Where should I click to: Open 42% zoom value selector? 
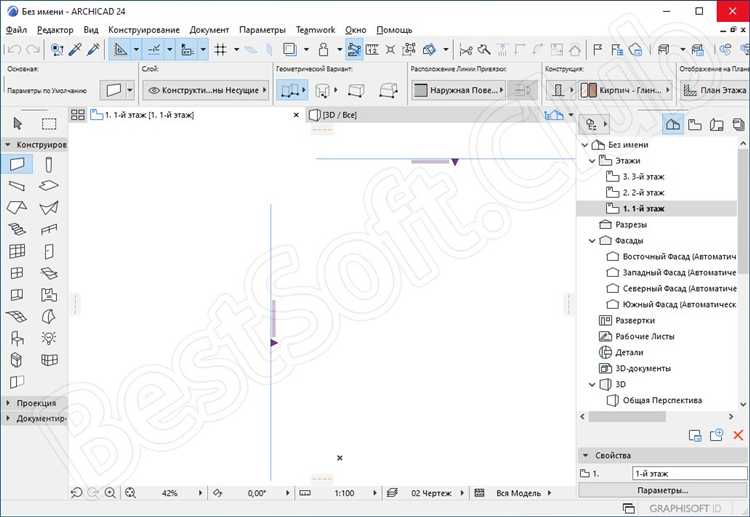tap(169, 493)
